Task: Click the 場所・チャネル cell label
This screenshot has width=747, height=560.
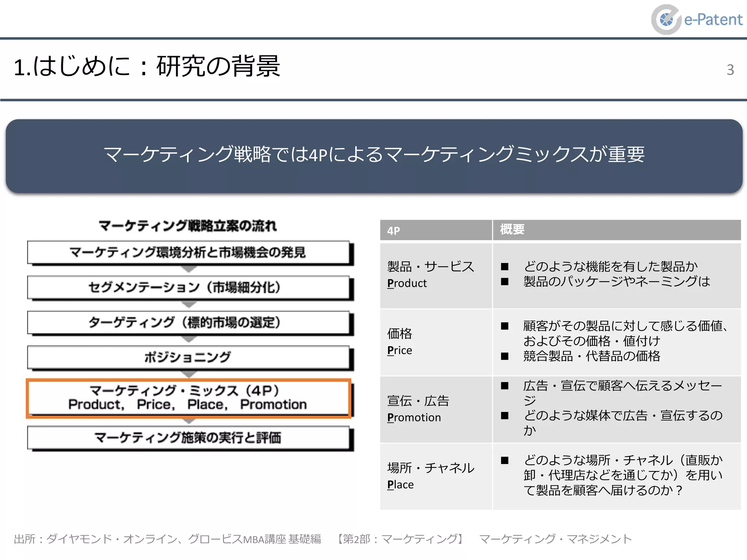Action: tap(430, 468)
